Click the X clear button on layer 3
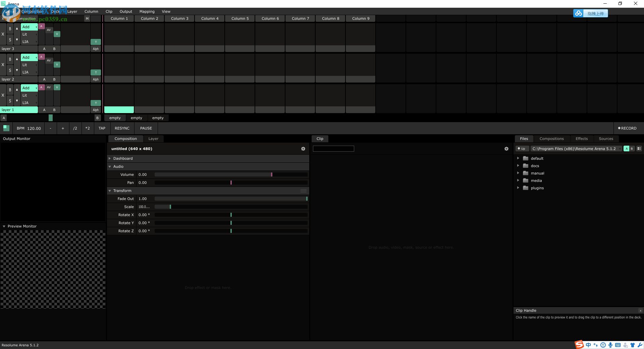This screenshot has height=349, width=644. click(x=3, y=34)
